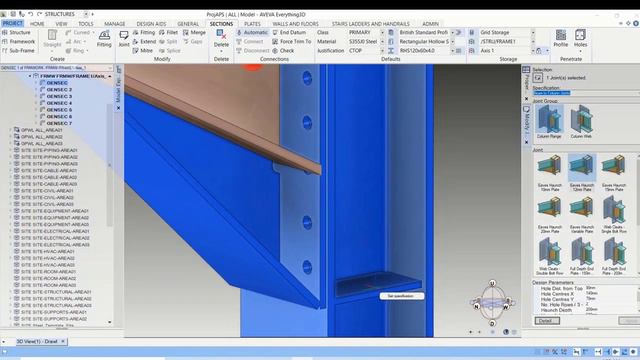Click the Mitre modify tool
This screenshot has width=640, height=360.
coord(143,51)
